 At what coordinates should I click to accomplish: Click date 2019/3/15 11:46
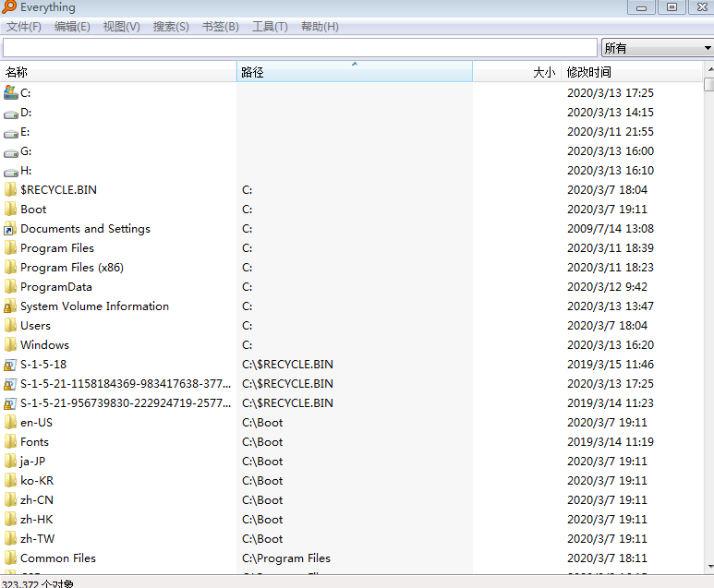coord(611,365)
